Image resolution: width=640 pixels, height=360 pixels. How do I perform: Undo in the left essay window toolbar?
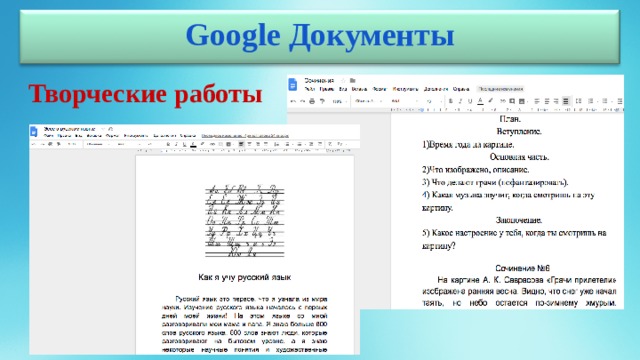pos(34,144)
